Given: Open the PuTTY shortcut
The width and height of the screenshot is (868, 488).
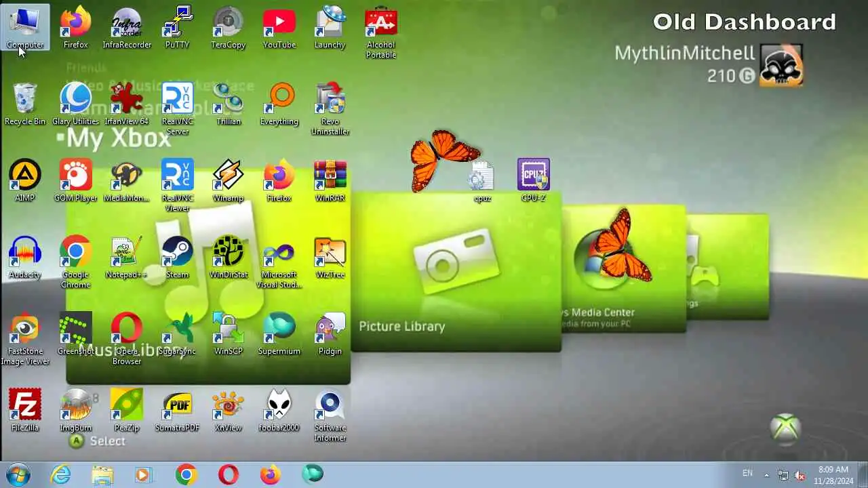Looking at the screenshot, I should [x=178, y=28].
